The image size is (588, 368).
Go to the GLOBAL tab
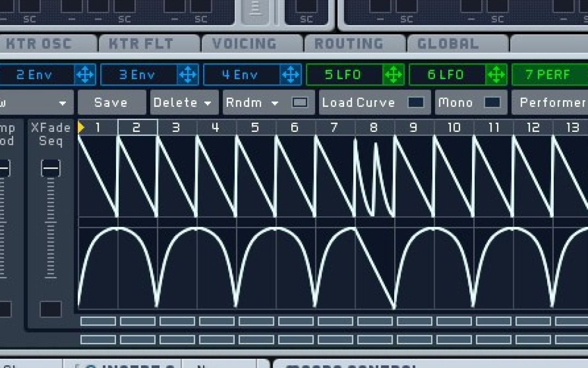(448, 44)
